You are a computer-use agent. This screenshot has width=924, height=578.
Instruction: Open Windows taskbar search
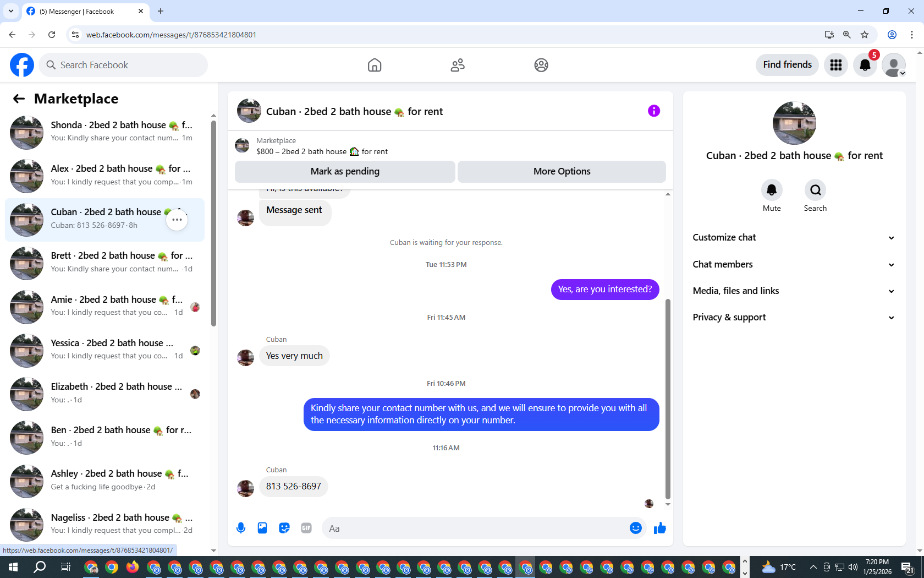(x=40, y=567)
